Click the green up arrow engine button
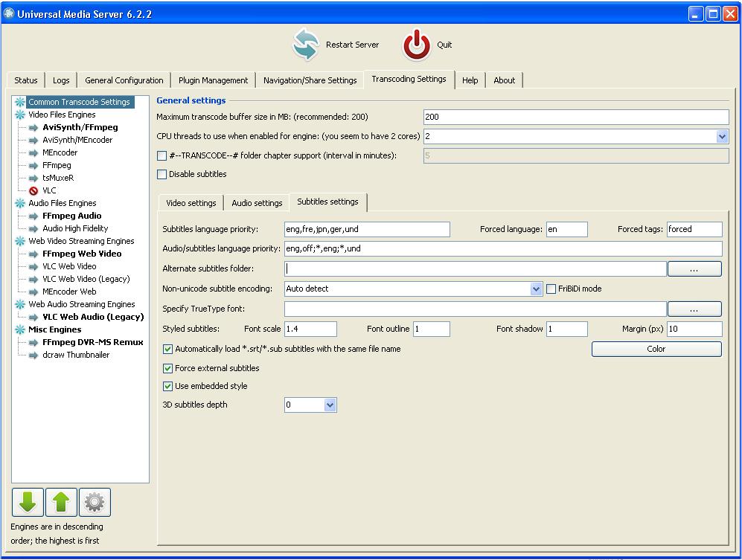742x560 pixels. pyautogui.click(x=61, y=502)
